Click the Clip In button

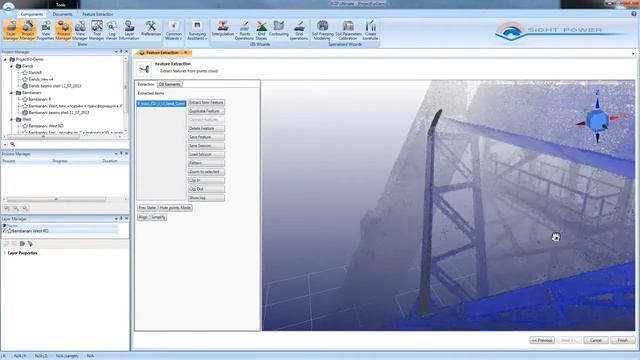click(206, 180)
